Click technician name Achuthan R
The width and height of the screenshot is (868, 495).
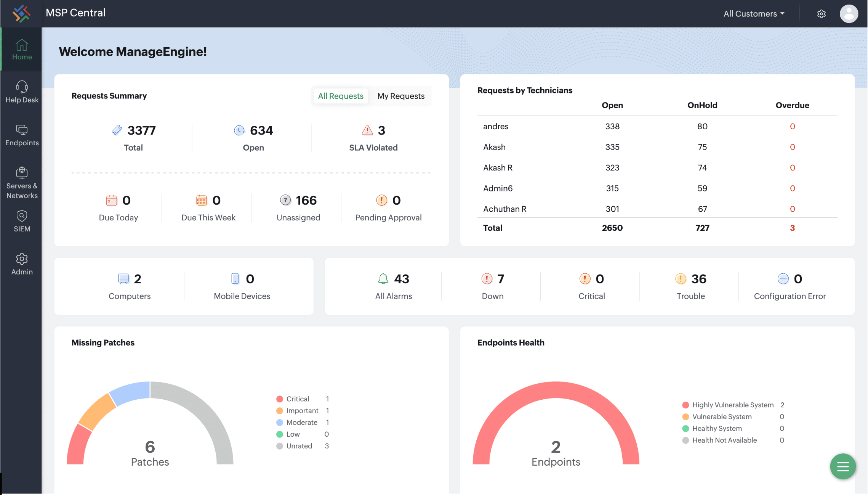pyautogui.click(x=504, y=209)
